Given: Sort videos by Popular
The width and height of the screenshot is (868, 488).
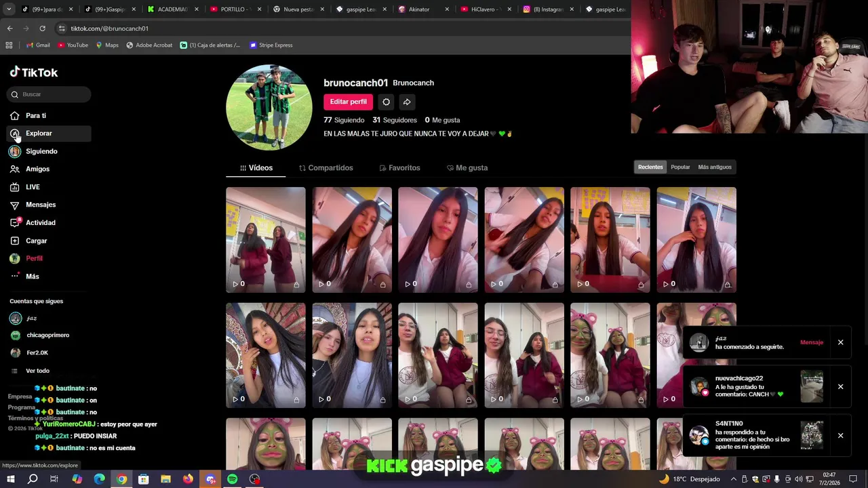Looking at the screenshot, I should pos(680,167).
